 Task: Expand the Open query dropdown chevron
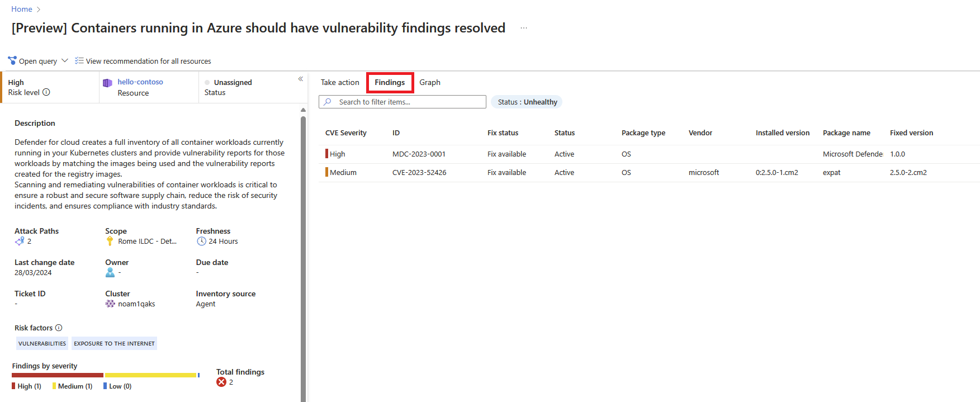[65, 60]
